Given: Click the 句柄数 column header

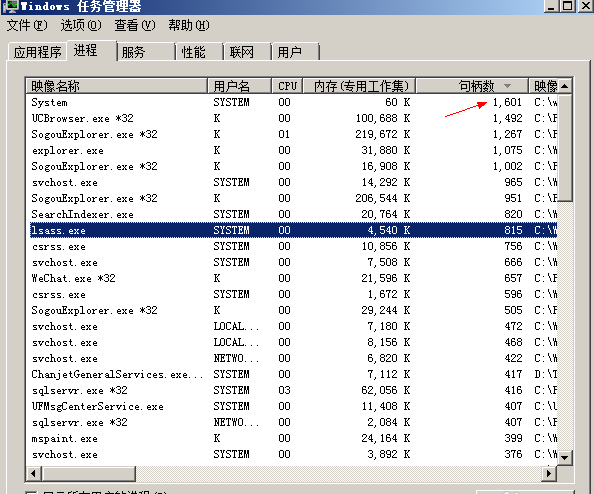Looking at the screenshot, I should point(472,86).
